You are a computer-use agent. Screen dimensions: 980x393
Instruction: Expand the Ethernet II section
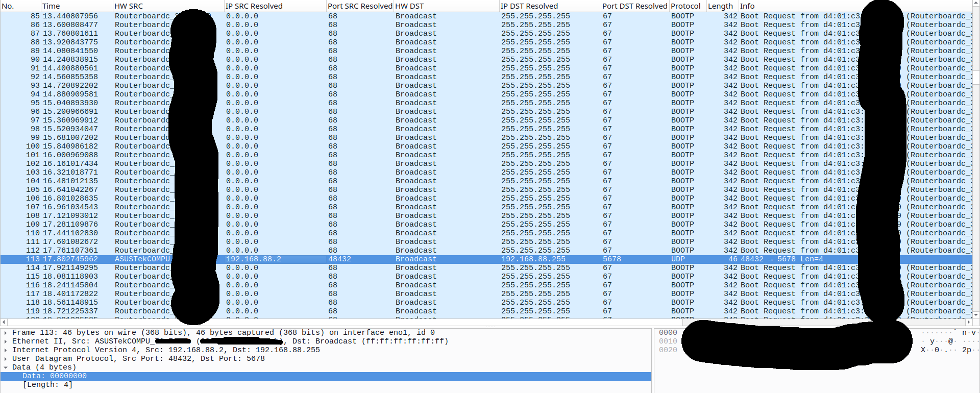click(5, 341)
